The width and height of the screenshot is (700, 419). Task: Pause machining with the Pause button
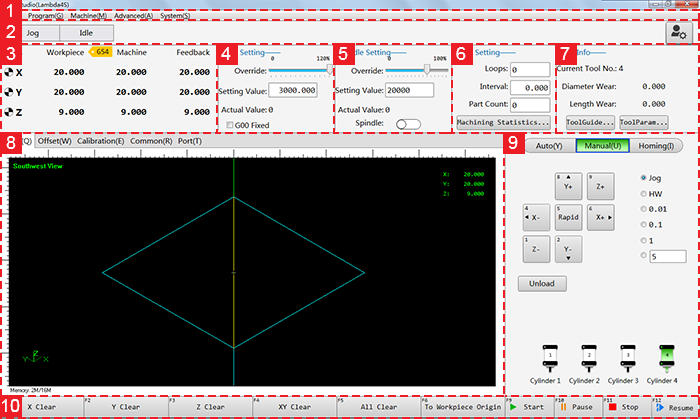579,407
